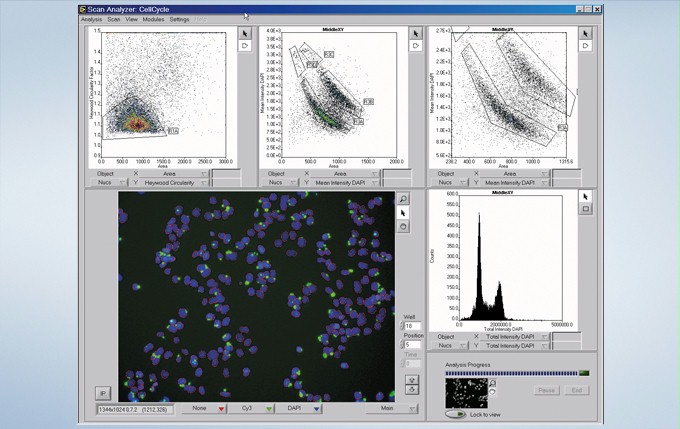Click the image coordinates readout field
The height and width of the screenshot is (429, 680).
[x=135, y=409]
